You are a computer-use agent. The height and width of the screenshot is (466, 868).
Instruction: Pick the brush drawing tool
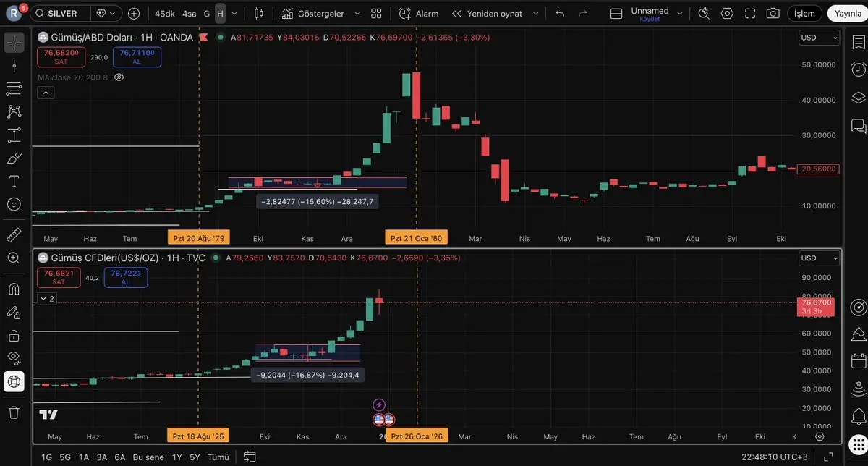pos(14,158)
